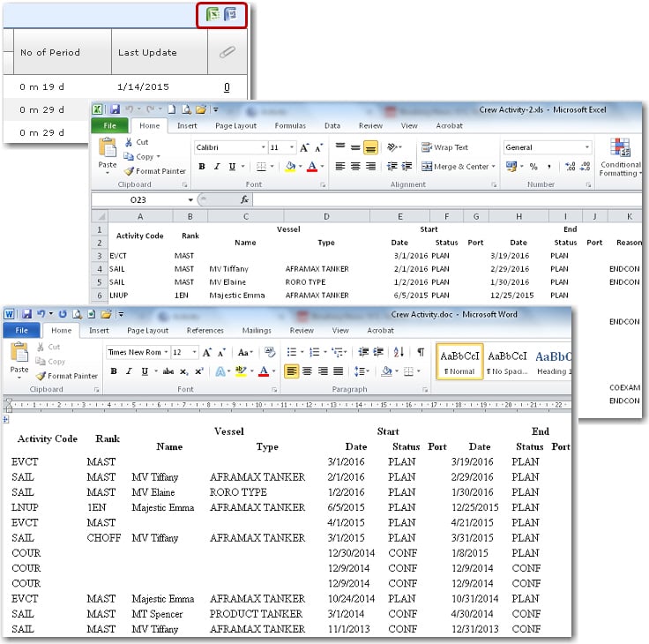The height and width of the screenshot is (644, 649).
Task: Click the attachment count link in the grid
Action: (227, 87)
